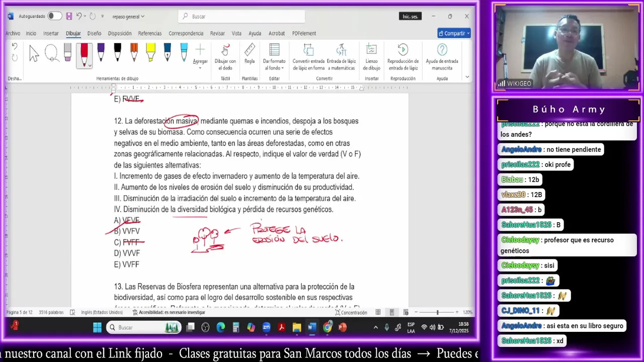The height and width of the screenshot is (362, 644).
Task: Click the Buscar search box in Word
Action: tap(242, 16)
